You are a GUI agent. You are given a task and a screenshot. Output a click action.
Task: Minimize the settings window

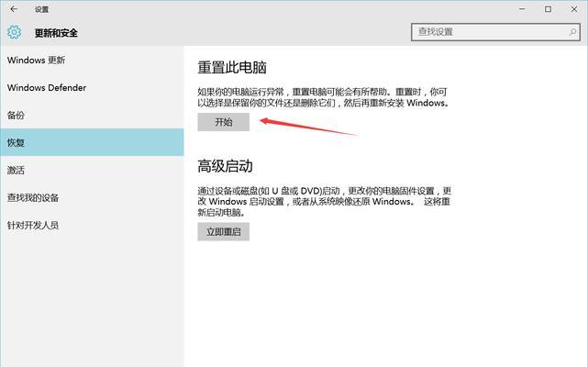point(522,9)
